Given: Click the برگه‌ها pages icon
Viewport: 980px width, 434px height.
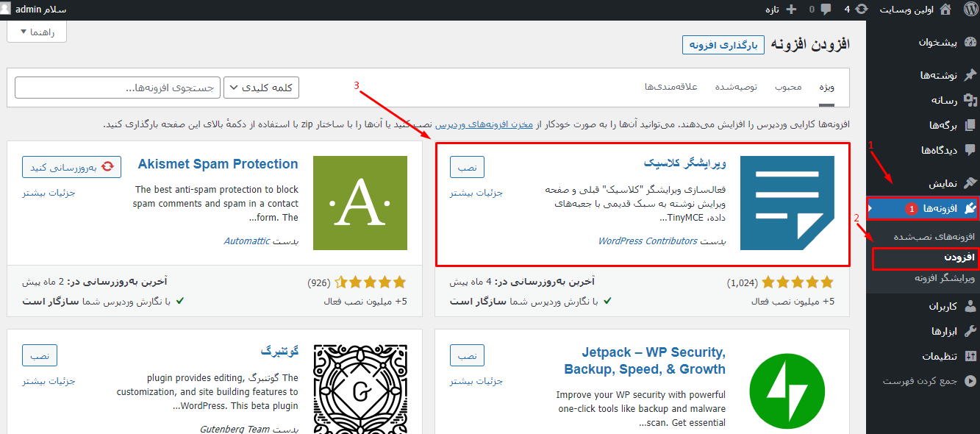Looking at the screenshot, I should point(970,125).
